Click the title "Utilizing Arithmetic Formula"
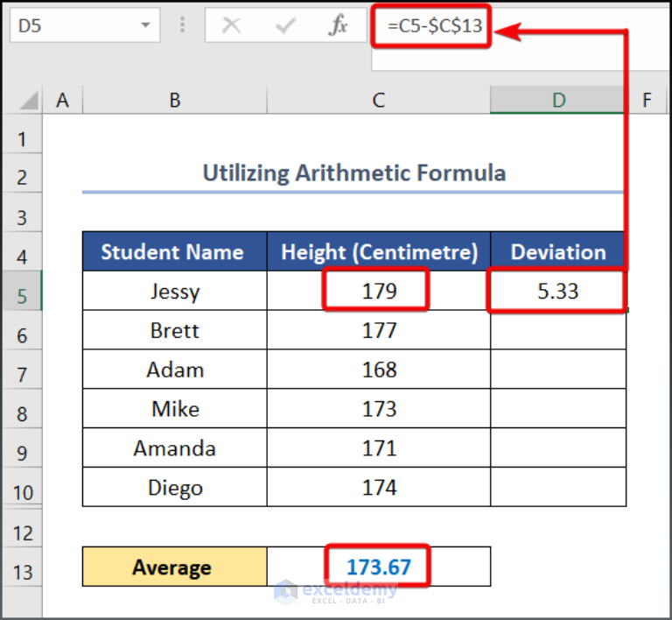Viewport: 672px width, 620px height. [354, 173]
